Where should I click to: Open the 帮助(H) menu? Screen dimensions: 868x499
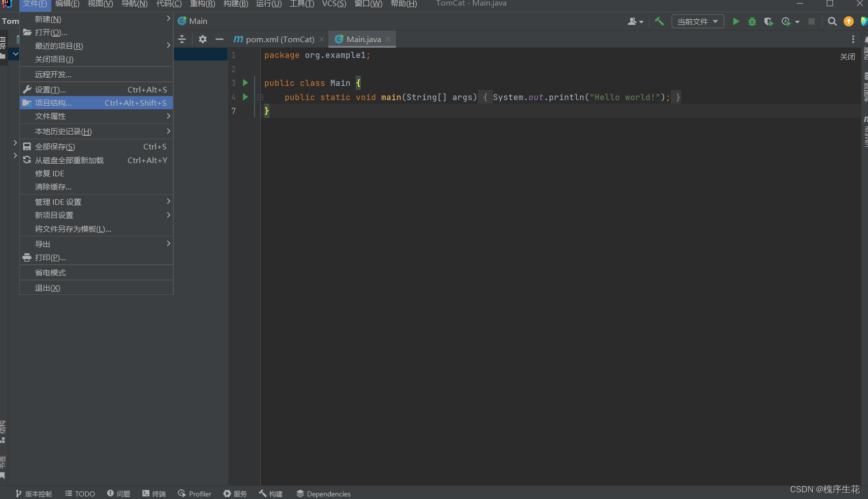pos(404,4)
